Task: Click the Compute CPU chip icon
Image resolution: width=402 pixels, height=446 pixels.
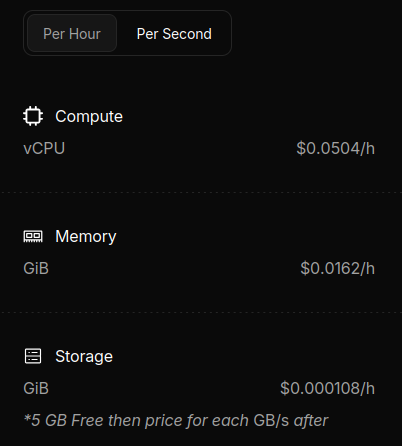Action: [33, 116]
